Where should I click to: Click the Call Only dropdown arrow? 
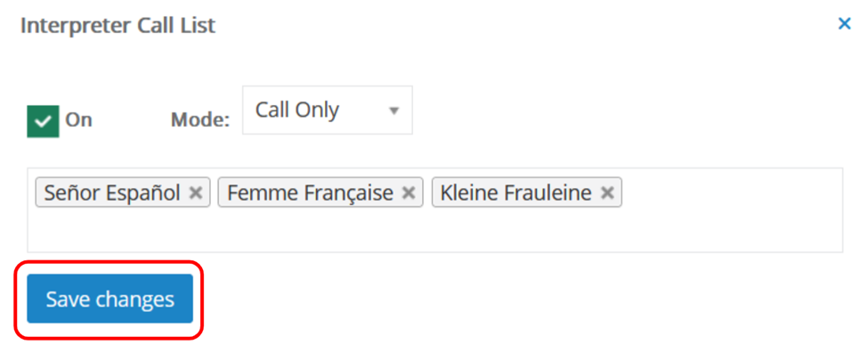click(x=394, y=111)
